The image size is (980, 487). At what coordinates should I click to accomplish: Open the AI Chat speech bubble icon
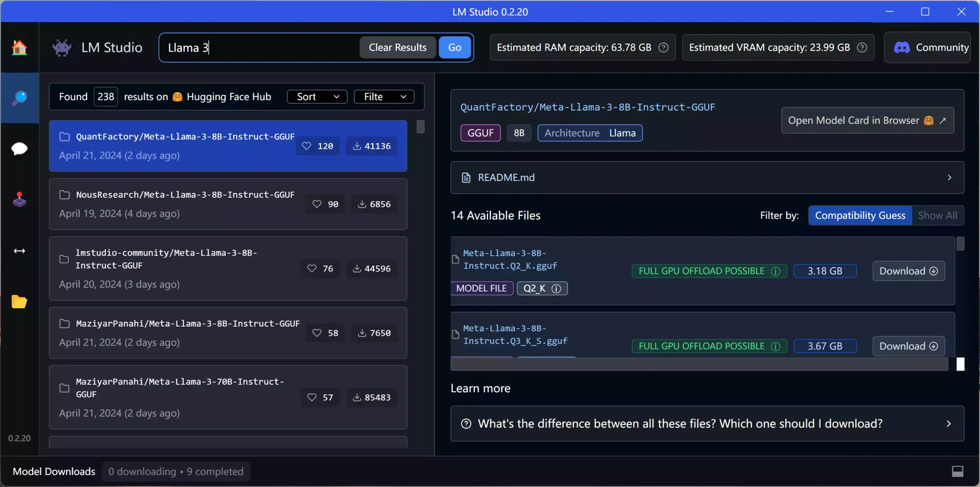click(x=19, y=148)
